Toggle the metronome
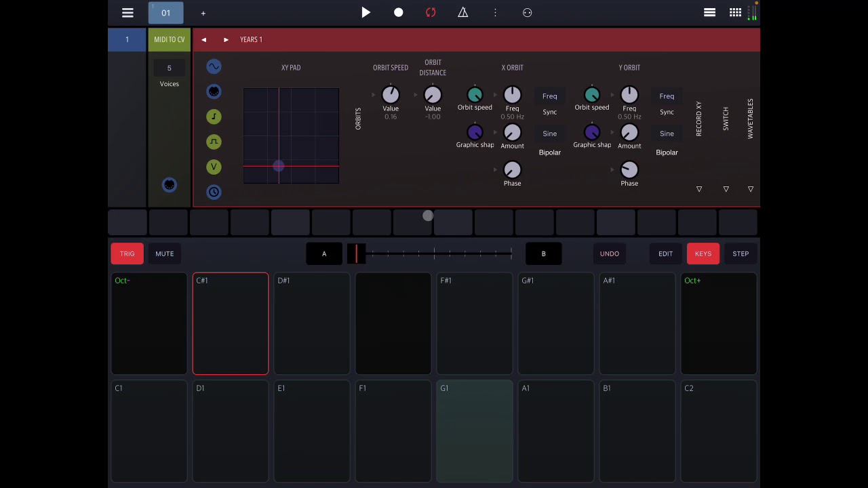The image size is (868, 488). [x=463, y=12]
